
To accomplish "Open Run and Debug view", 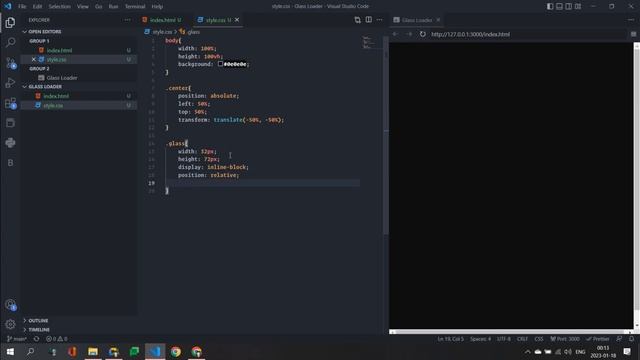I will click(x=10, y=82).
